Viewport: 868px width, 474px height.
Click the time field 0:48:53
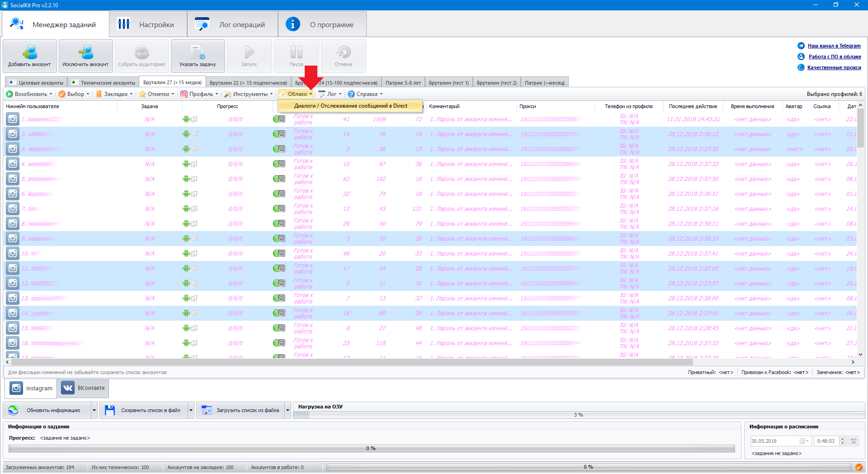tap(830, 441)
